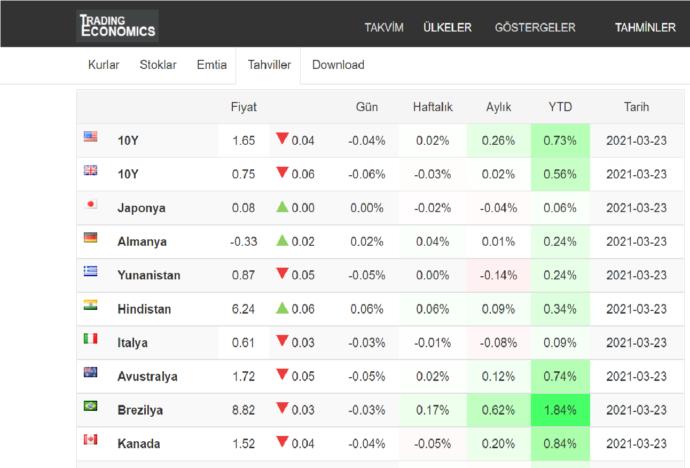Click the United States flag icon
The image size is (690, 468).
pos(91,136)
